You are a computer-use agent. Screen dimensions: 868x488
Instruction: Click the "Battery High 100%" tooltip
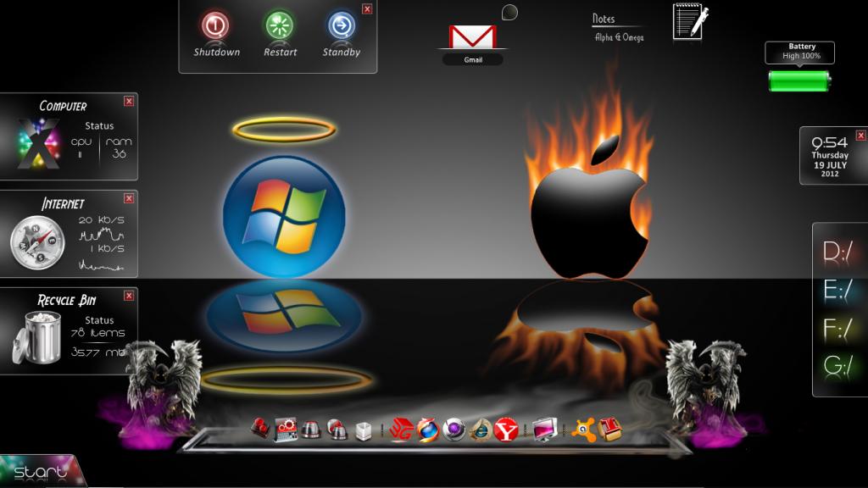[800, 52]
